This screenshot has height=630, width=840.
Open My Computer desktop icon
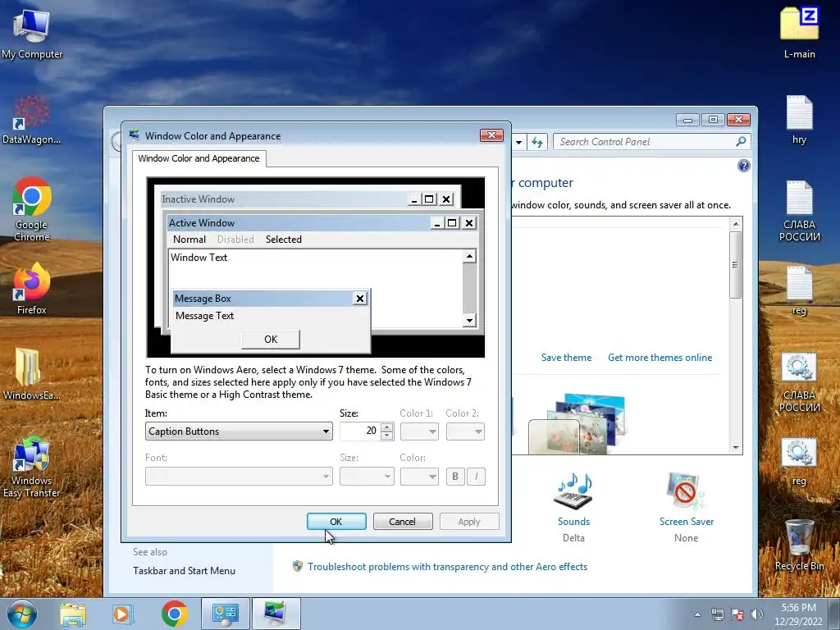pyautogui.click(x=32, y=34)
